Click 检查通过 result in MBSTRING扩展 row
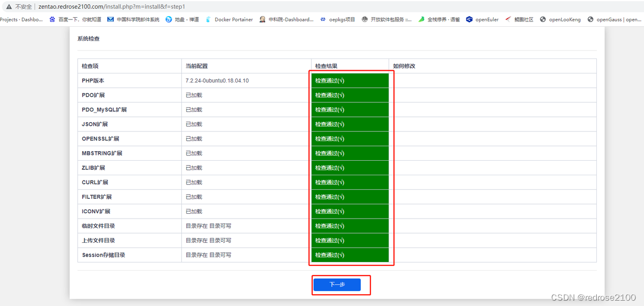 coord(350,153)
